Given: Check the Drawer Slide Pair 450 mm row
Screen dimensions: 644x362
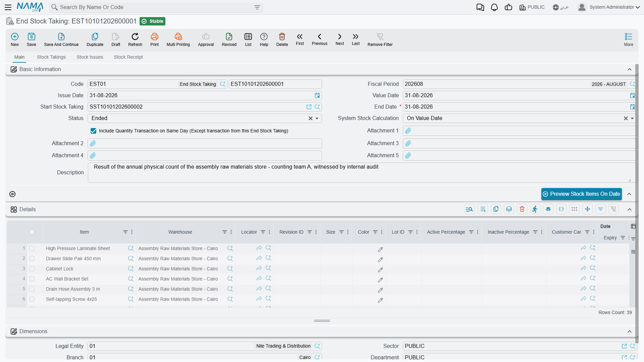Looking at the screenshot, I should point(32,258).
